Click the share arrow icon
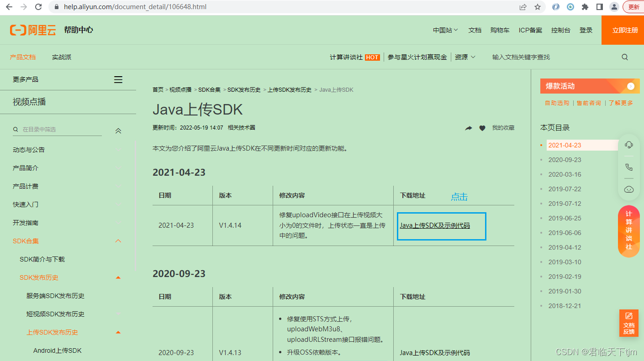This screenshot has width=644, height=361. point(468,128)
